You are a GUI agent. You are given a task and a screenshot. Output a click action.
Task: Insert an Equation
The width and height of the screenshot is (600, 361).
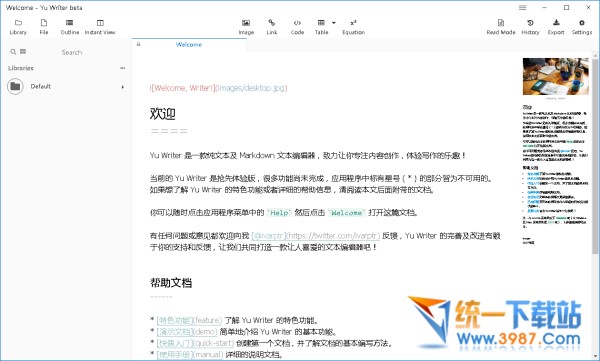[x=353, y=23]
